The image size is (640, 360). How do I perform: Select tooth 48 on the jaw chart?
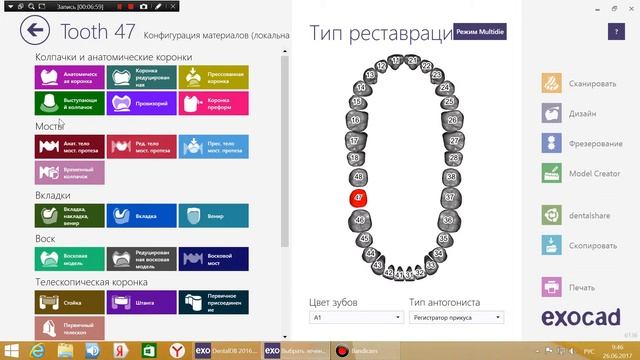click(x=358, y=177)
